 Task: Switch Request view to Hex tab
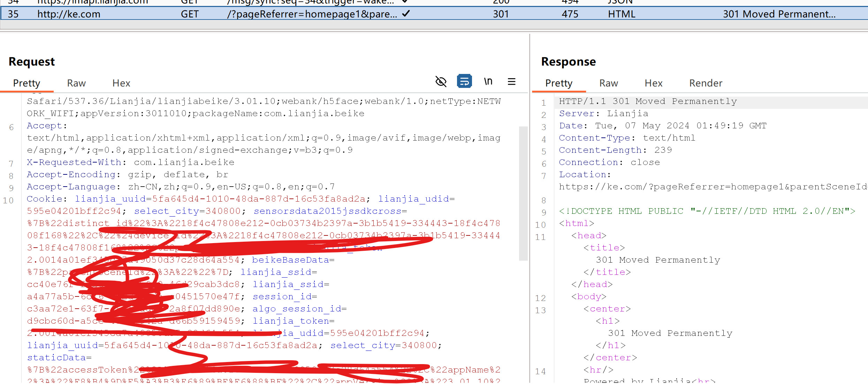coord(121,83)
